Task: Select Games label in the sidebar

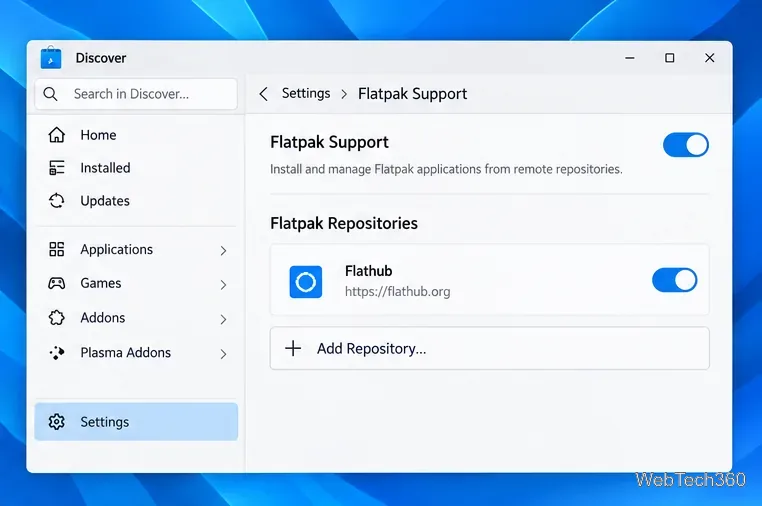Action: pyautogui.click(x=101, y=283)
